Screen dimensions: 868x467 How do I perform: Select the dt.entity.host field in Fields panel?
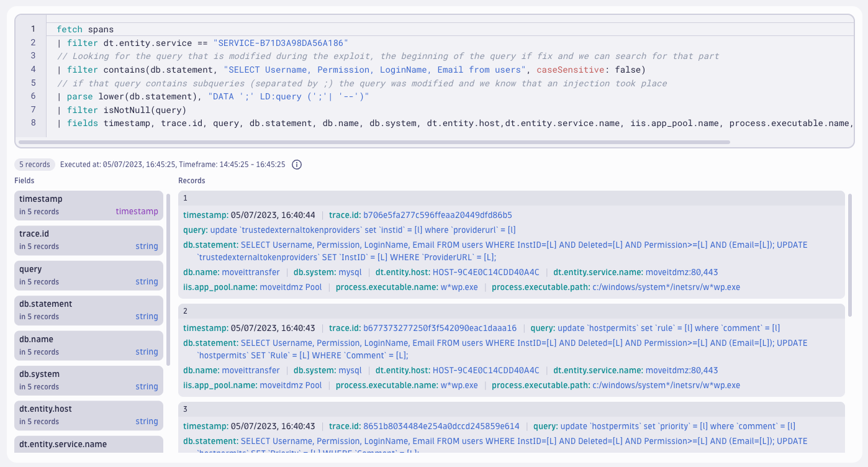click(x=88, y=415)
